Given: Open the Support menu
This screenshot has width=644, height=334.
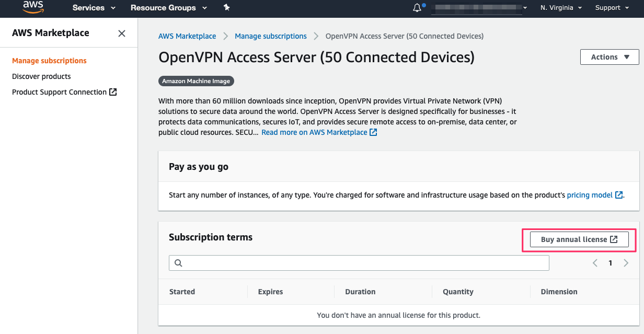Looking at the screenshot, I should click(612, 8).
